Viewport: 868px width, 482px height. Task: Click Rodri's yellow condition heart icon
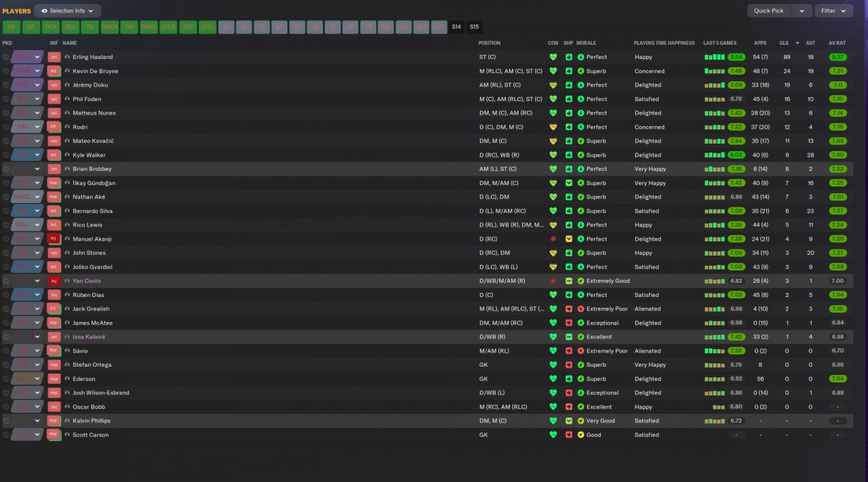tap(553, 127)
